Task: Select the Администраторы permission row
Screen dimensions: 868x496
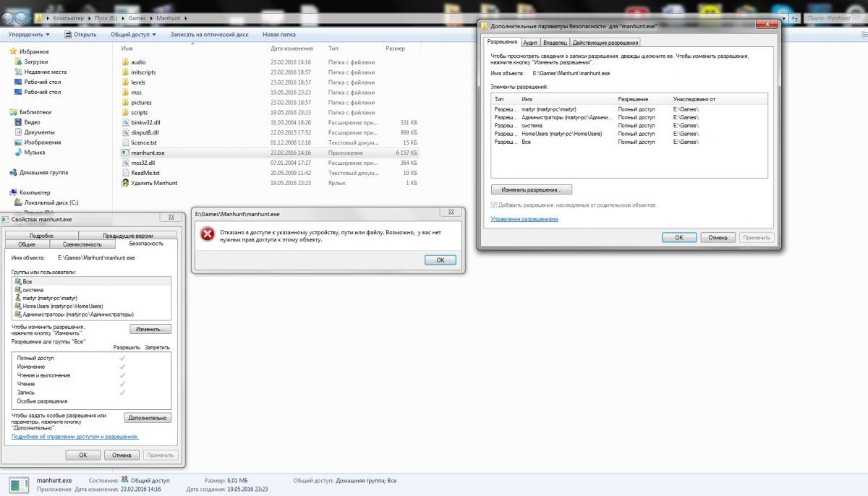Action: [x=629, y=117]
